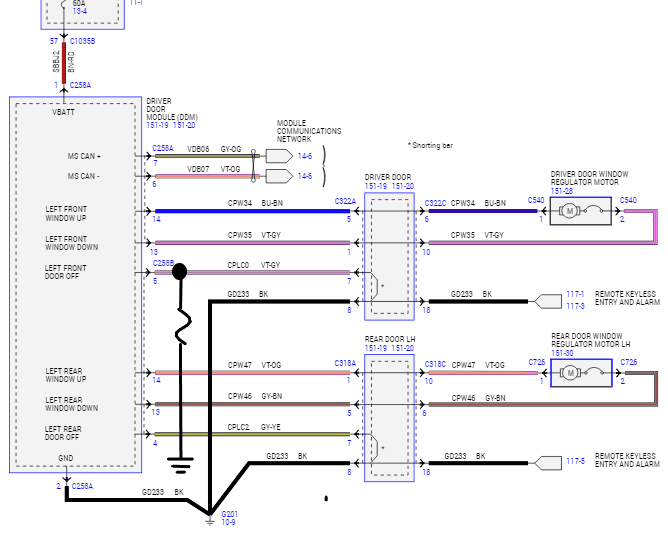Click the VDB06 GY-OG wire label

click(214, 149)
